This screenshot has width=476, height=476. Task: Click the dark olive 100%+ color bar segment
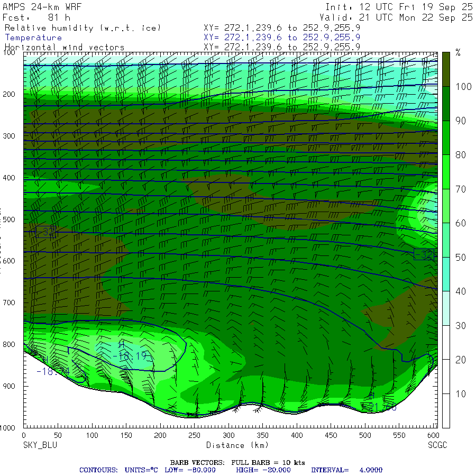[446, 69]
